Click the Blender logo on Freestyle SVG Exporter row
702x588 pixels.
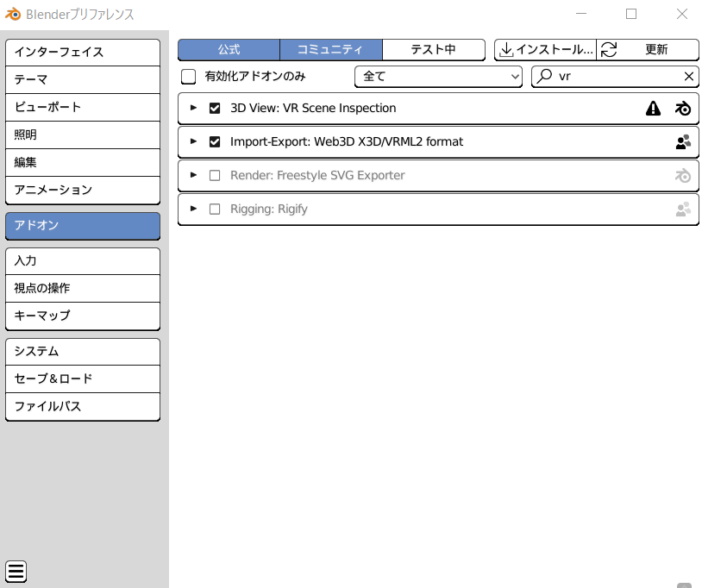point(683,175)
